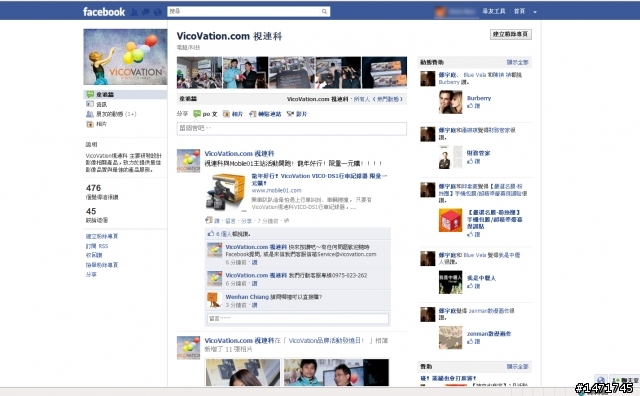Open photo of man in teal jacket

pos(245,73)
